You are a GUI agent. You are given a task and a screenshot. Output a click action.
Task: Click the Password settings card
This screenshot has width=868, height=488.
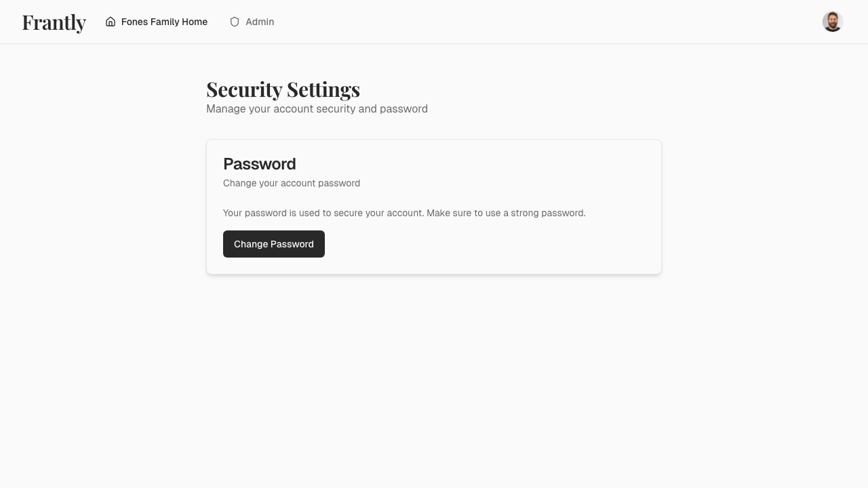click(x=434, y=207)
